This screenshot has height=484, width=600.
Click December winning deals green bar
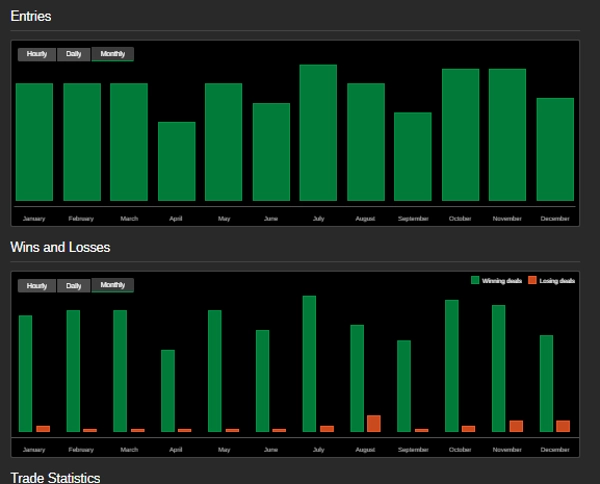point(546,383)
